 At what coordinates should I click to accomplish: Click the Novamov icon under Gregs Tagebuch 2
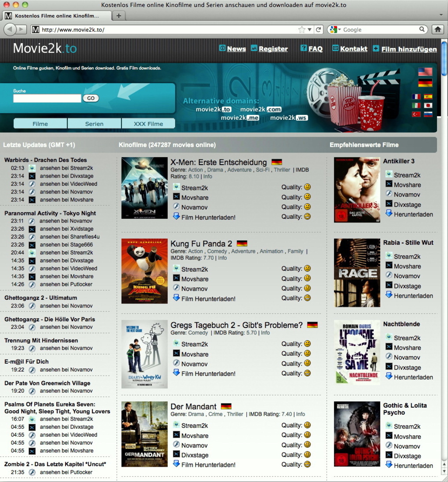(176, 363)
